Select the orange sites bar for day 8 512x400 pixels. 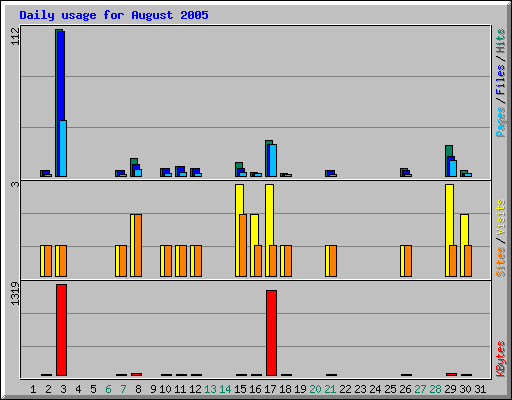138,245
